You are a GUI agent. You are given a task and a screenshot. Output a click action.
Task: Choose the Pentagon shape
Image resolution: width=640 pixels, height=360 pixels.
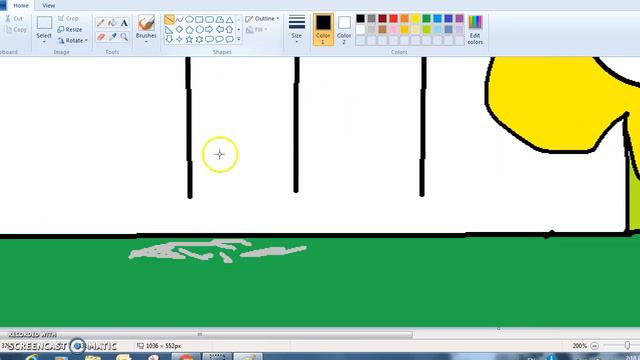point(189,29)
